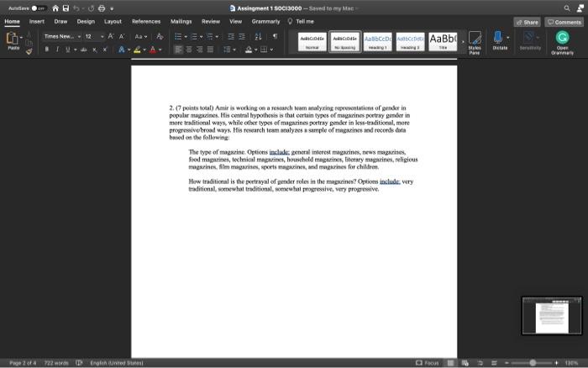Toggle bold formatting
588x368 pixels.
(x=46, y=50)
